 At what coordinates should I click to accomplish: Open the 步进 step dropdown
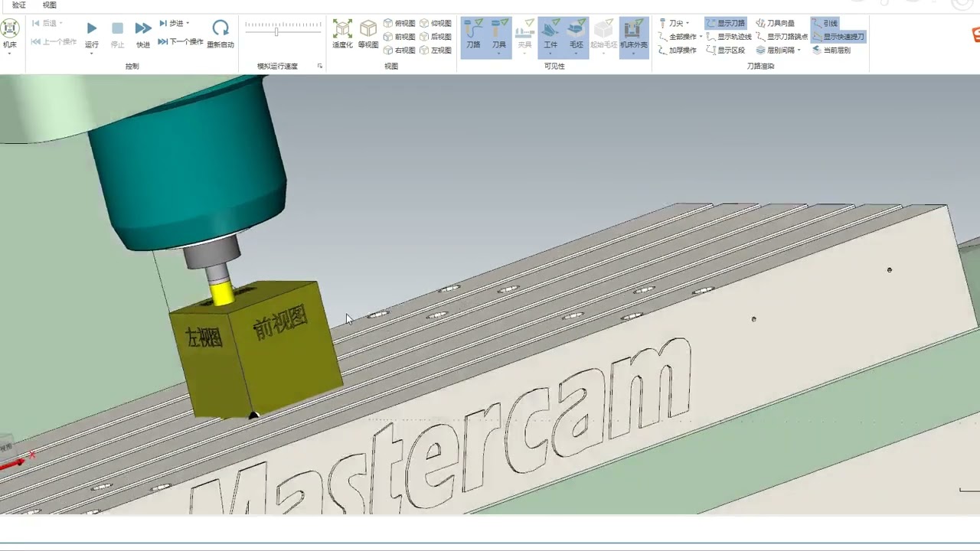click(x=175, y=24)
